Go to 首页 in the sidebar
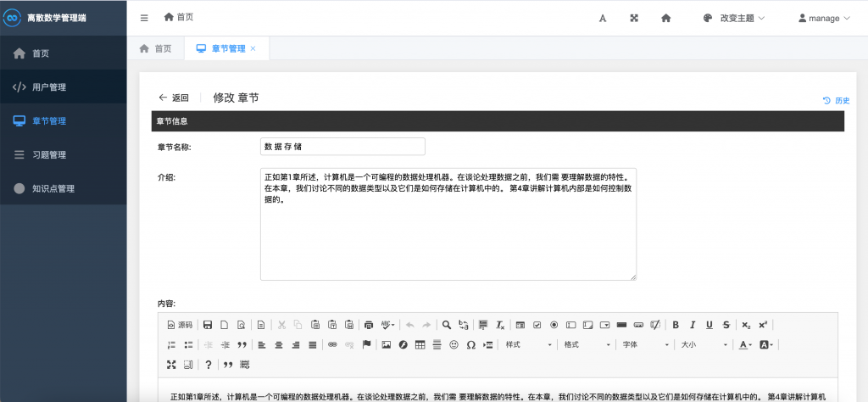This screenshot has width=868, height=402. click(x=63, y=53)
